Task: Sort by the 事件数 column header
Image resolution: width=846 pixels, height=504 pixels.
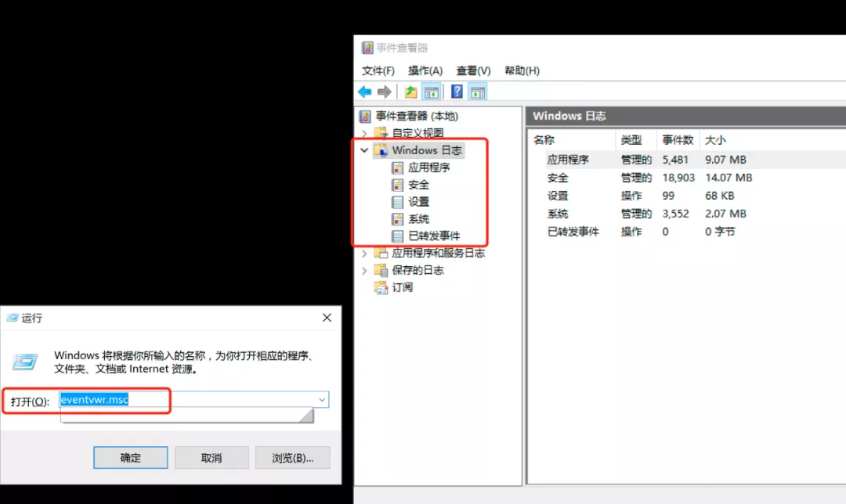Action: [678, 140]
